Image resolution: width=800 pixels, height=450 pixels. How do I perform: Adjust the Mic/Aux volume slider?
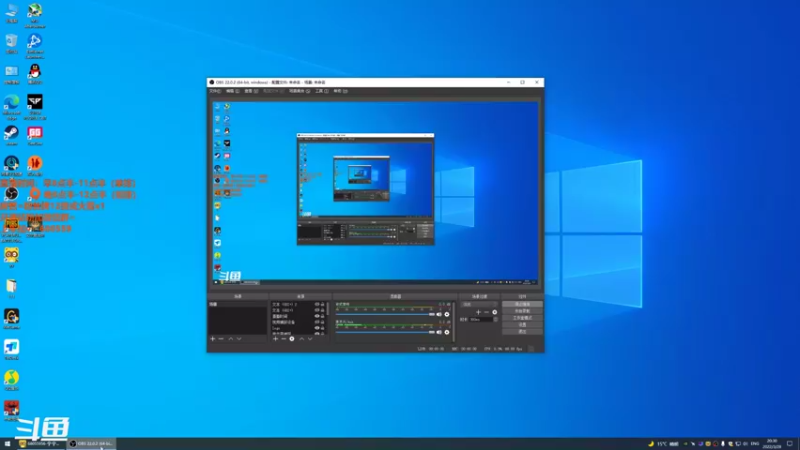(x=385, y=332)
